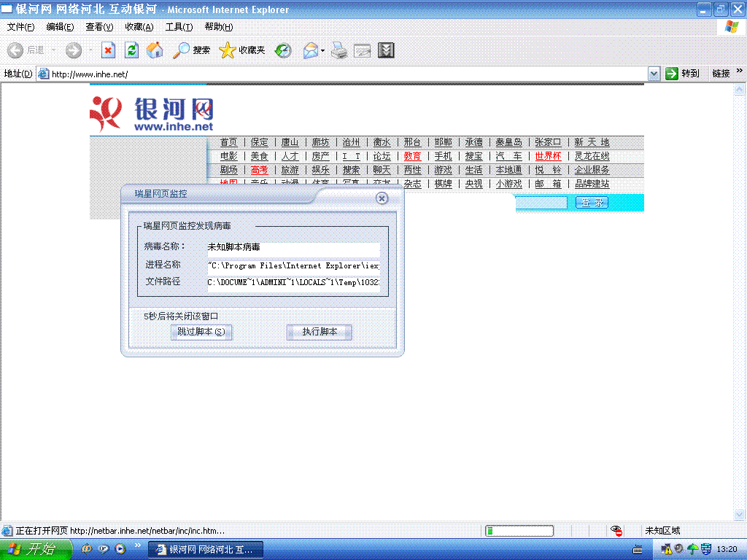Open the red 教育 link
Image resolution: width=747 pixels, height=560 pixels.
[413, 156]
